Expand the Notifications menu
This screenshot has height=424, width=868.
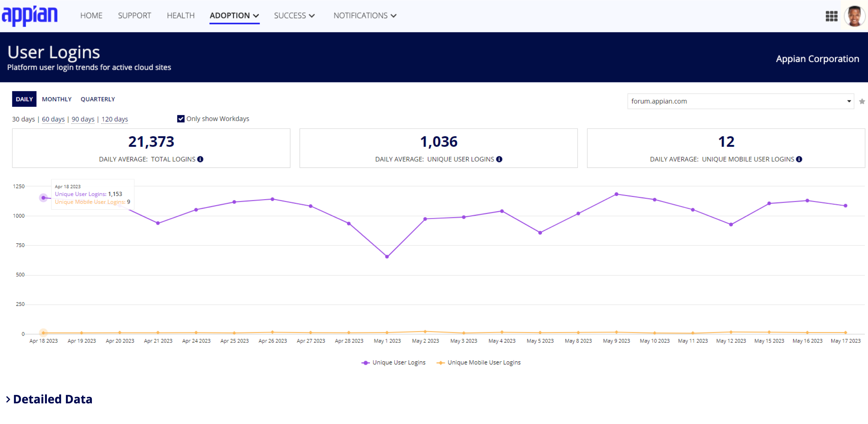pyautogui.click(x=365, y=16)
